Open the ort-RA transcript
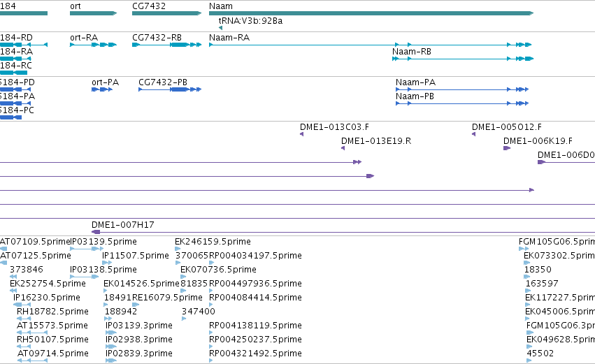This screenshot has height=364, width=595. tap(84, 38)
